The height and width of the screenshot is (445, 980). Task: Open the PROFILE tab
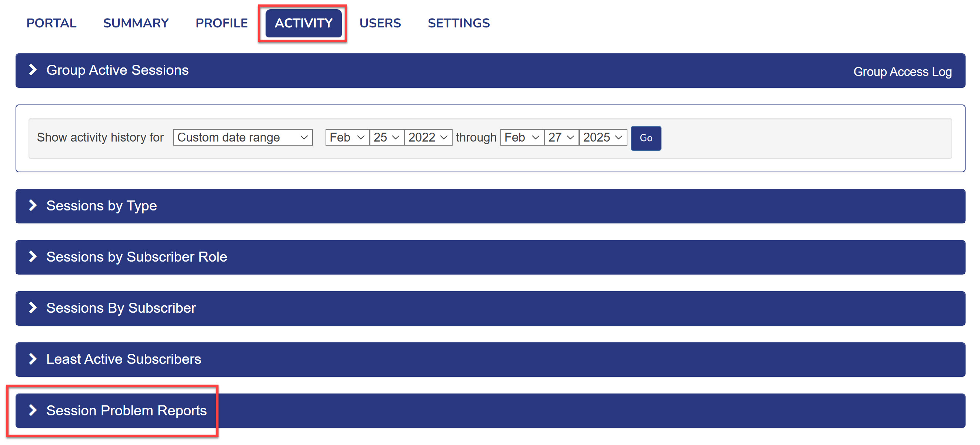tap(221, 23)
